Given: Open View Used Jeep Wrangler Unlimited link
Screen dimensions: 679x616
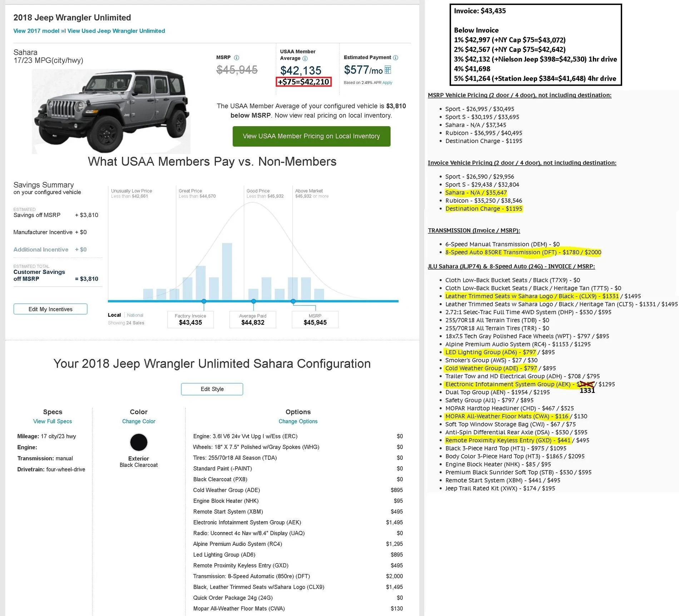Looking at the screenshot, I should click(x=116, y=31).
